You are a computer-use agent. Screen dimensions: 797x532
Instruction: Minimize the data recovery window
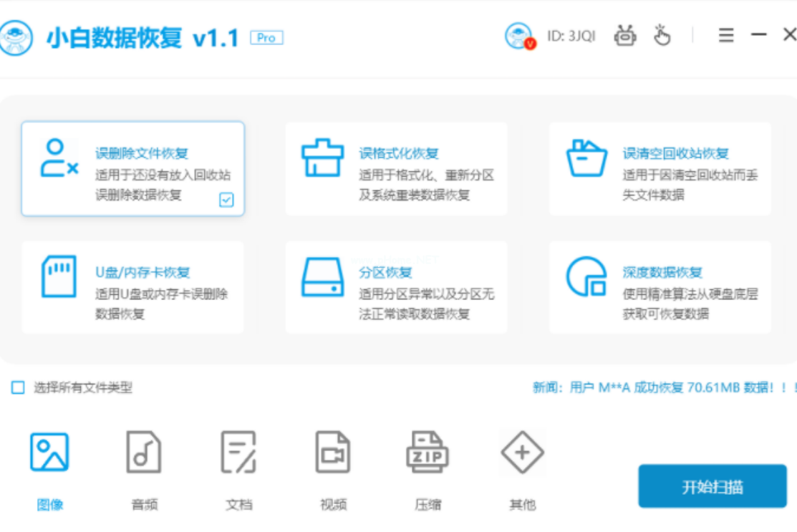[759, 34]
